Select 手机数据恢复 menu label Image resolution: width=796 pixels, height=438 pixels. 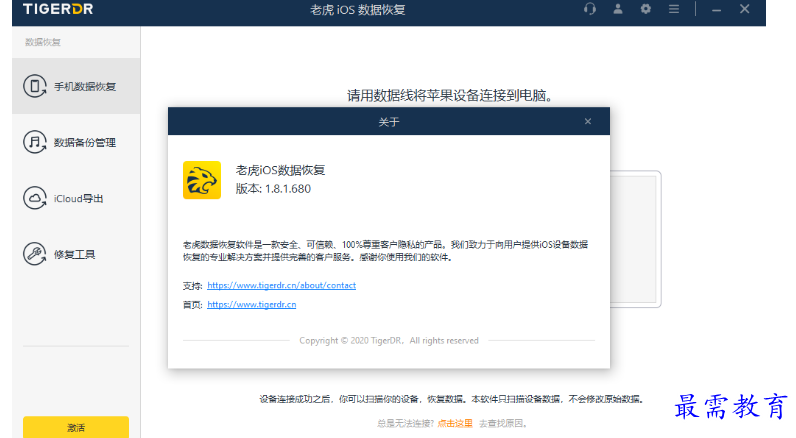click(x=85, y=87)
